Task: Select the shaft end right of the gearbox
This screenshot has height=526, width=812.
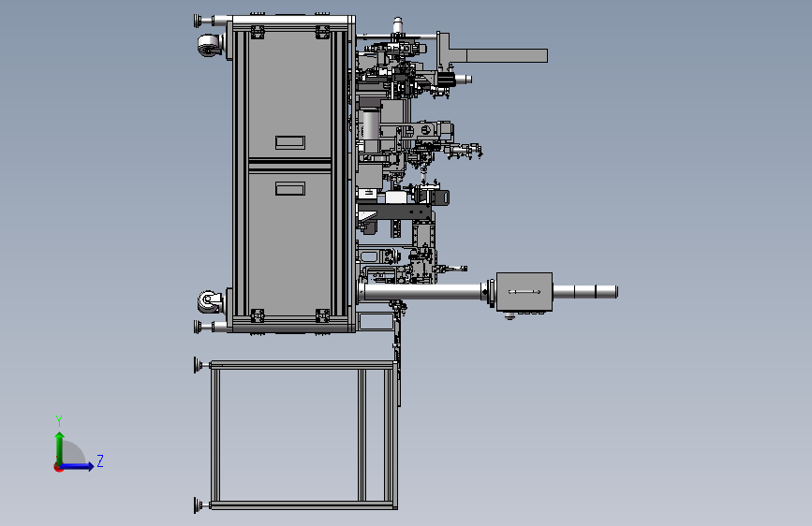Action: click(x=585, y=292)
